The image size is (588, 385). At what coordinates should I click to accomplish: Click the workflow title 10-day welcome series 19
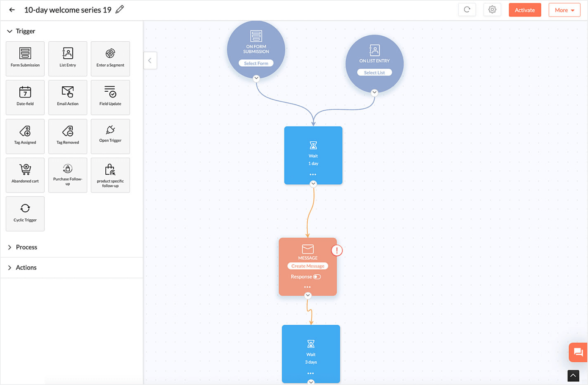coord(68,10)
